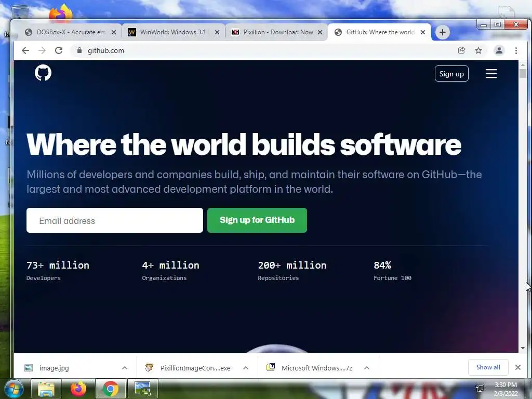Click the Where the world builds software heading
The image size is (532, 399).
click(244, 144)
